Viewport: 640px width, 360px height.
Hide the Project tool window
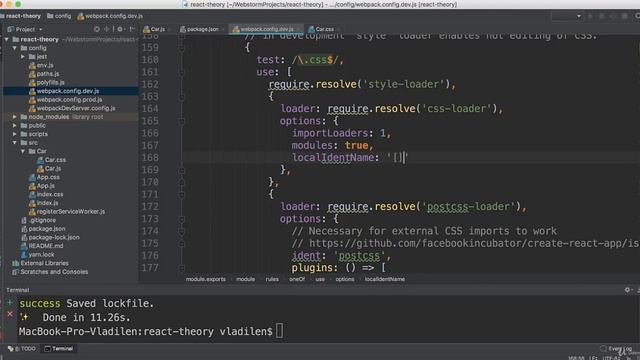[x=132, y=29]
